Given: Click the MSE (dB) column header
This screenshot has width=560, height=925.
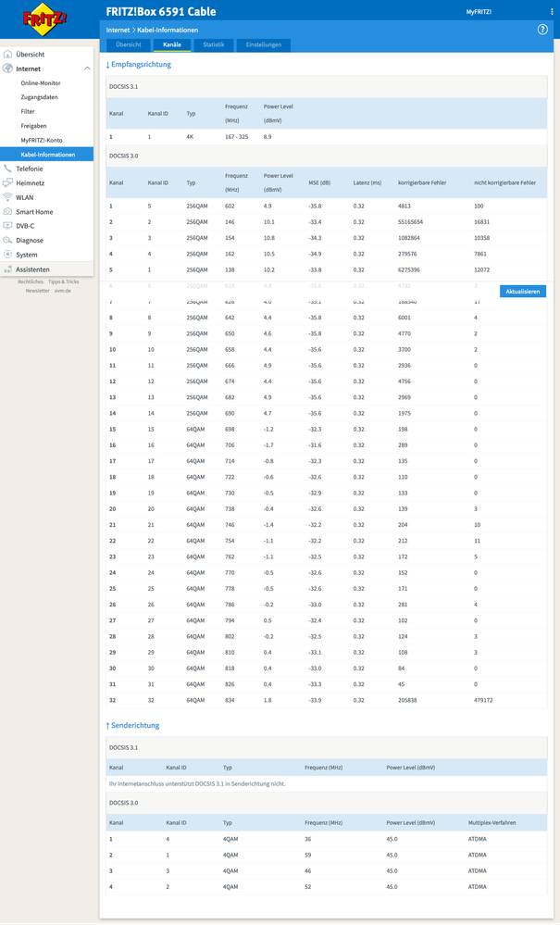Looking at the screenshot, I should [319, 183].
